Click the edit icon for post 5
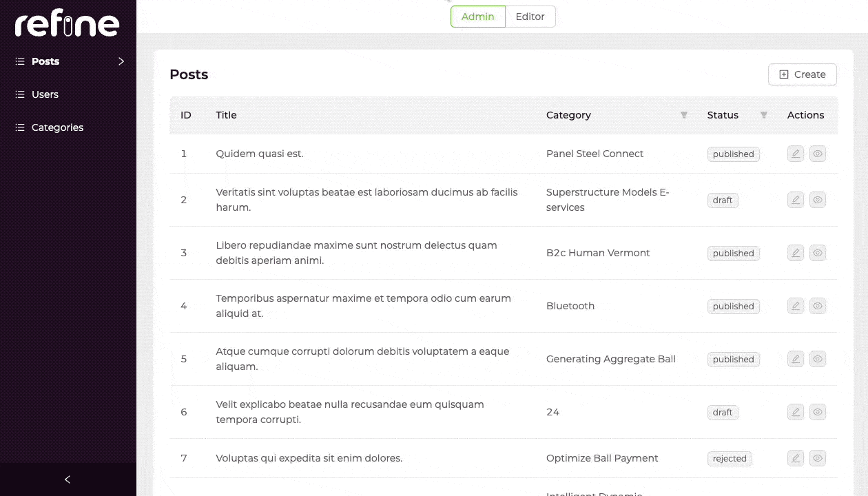 click(x=796, y=359)
